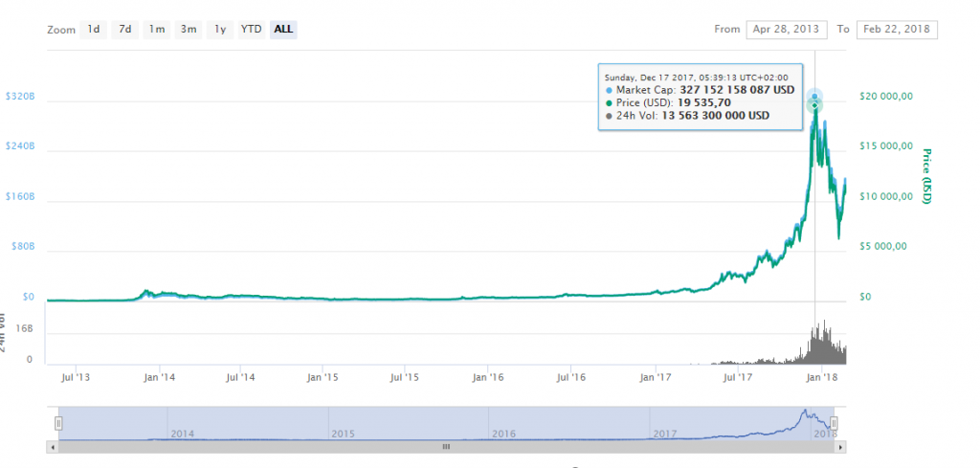The image size is (980, 468).
Task: Set zoom range to 7d
Action: 125,29
